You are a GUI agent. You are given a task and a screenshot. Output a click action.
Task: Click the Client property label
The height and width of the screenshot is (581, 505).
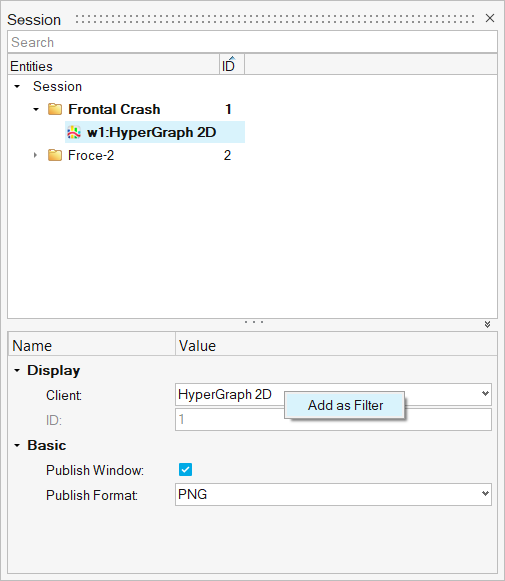click(64, 395)
